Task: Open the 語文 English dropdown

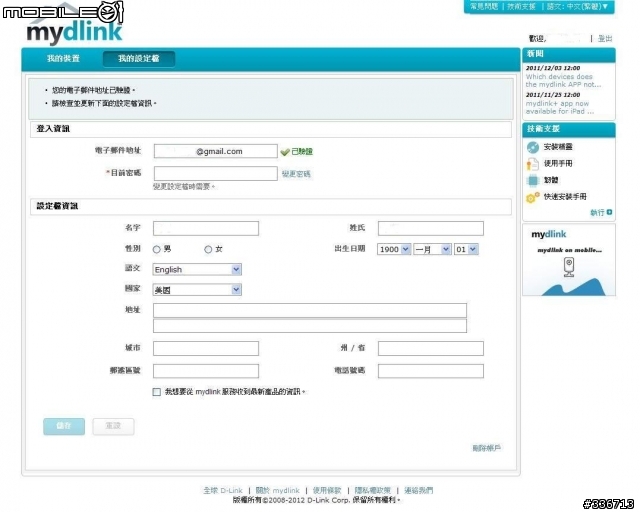Action: point(197,269)
